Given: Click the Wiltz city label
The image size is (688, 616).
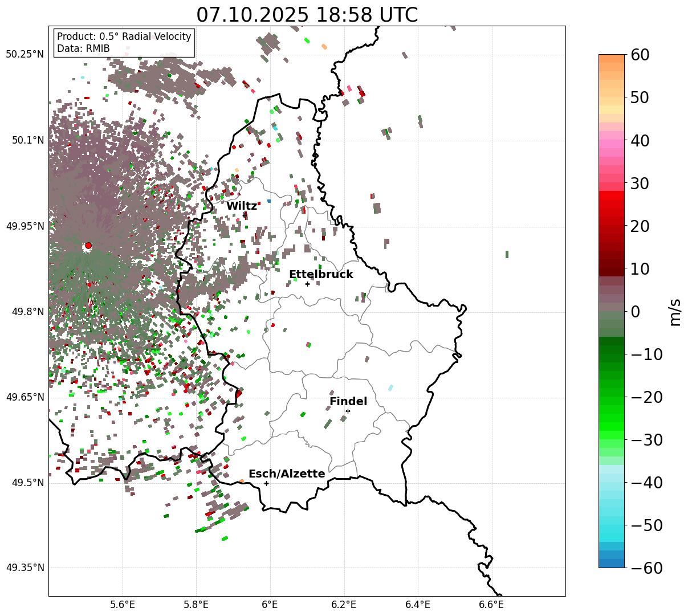Looking at the screenshot, I should (242, 206).
